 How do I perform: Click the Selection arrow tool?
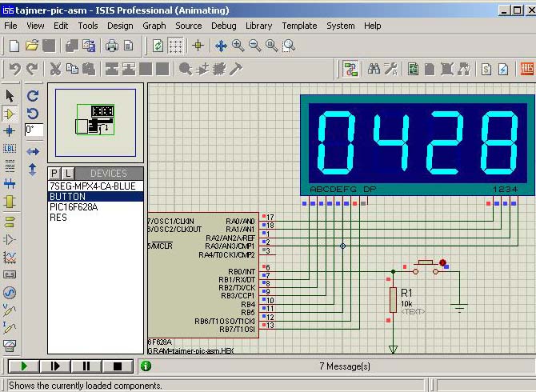click(10, 96)
